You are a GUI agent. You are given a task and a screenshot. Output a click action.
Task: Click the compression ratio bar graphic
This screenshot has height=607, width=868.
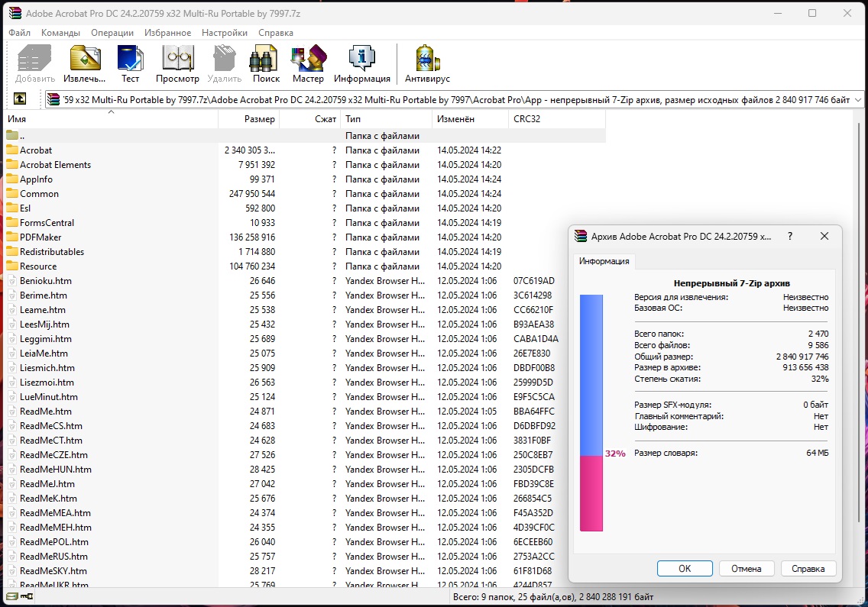point(591,413)
